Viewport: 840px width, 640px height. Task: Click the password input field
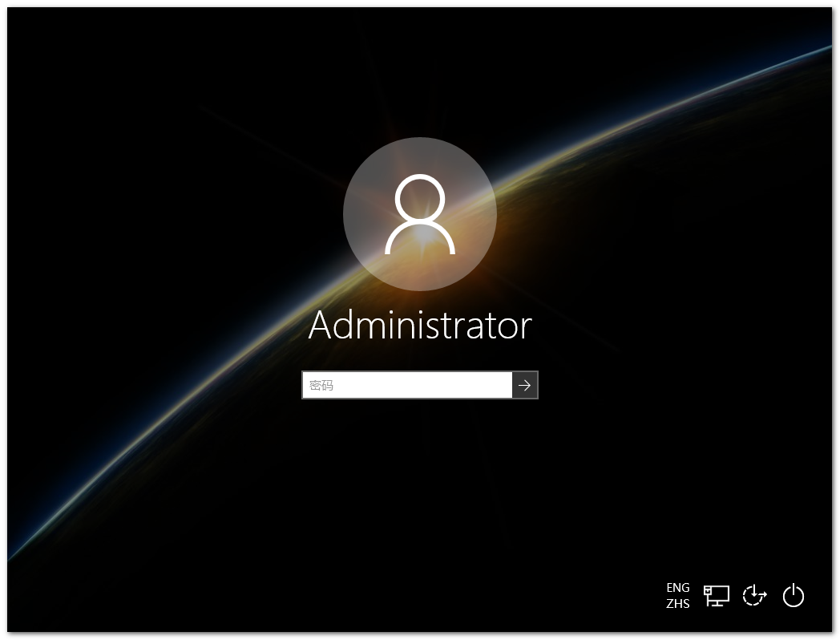407,385
